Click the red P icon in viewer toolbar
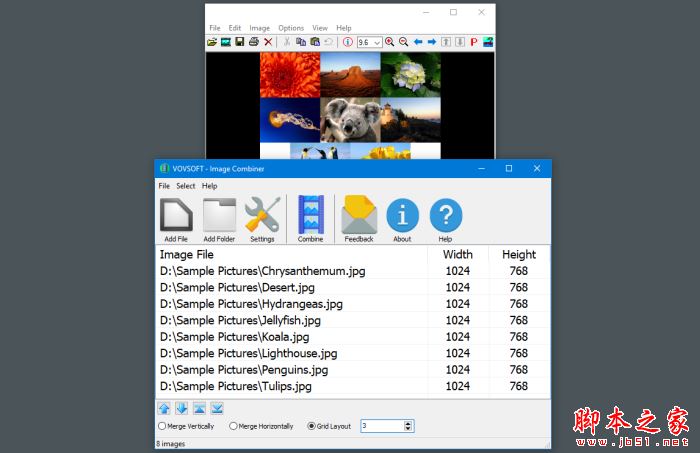Viewport: 700px width, 453px height. [474, 42]
